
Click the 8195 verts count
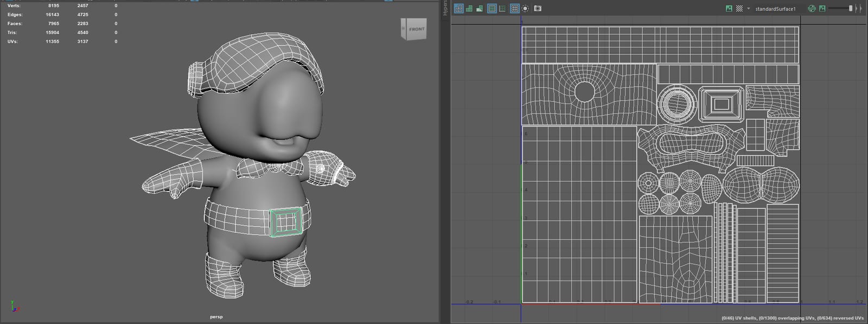tap(54, 5)
